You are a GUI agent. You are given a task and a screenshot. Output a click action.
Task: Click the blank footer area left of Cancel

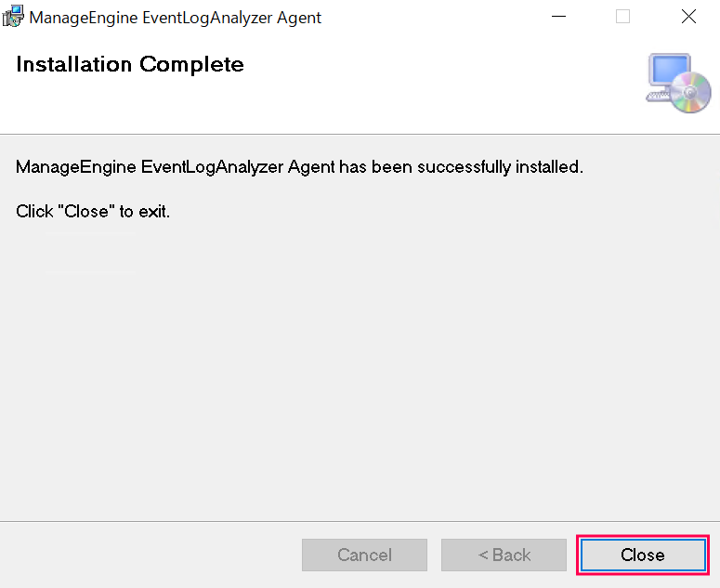[x=149, y=555]
